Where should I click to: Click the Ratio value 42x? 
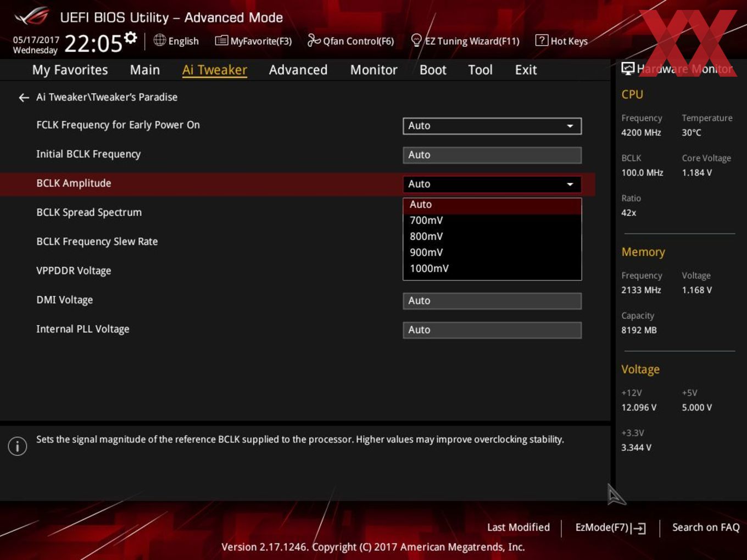tap(629, 213)
